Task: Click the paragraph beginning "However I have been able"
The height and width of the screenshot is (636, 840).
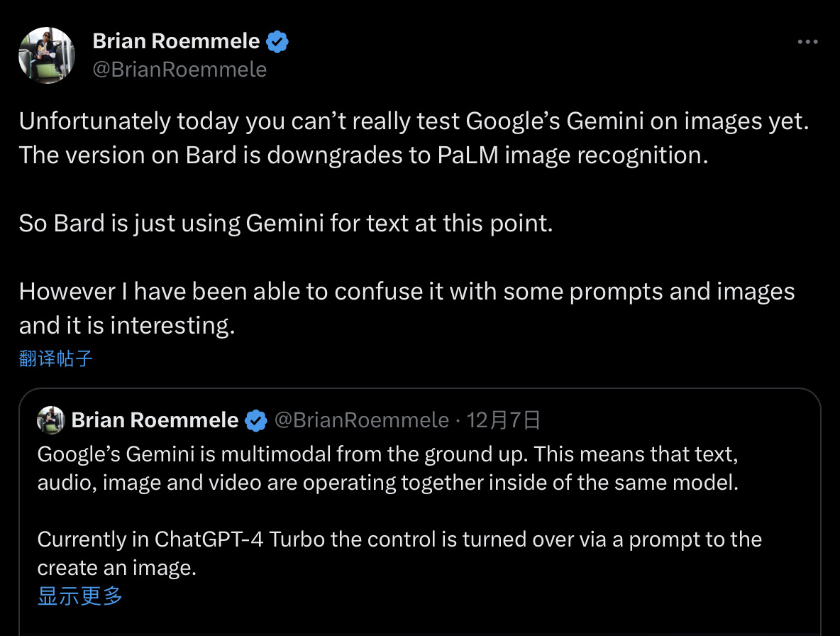Action: pos(407,292)
